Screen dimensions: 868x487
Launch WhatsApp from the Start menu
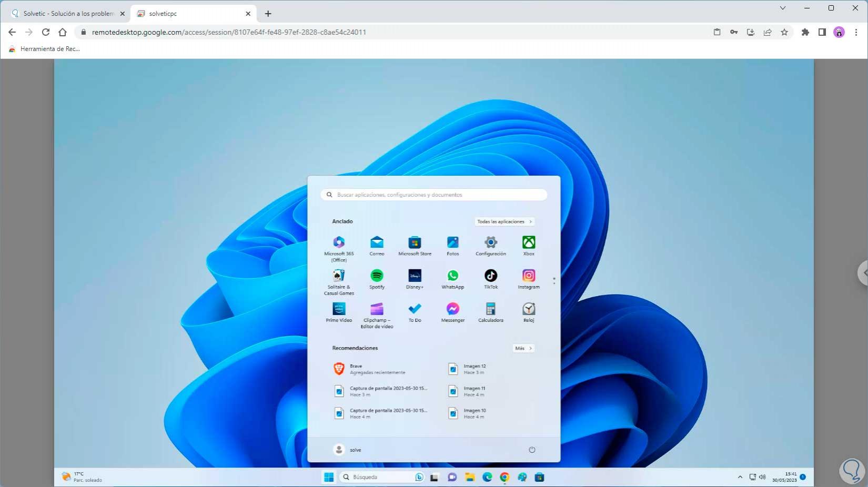452,279
